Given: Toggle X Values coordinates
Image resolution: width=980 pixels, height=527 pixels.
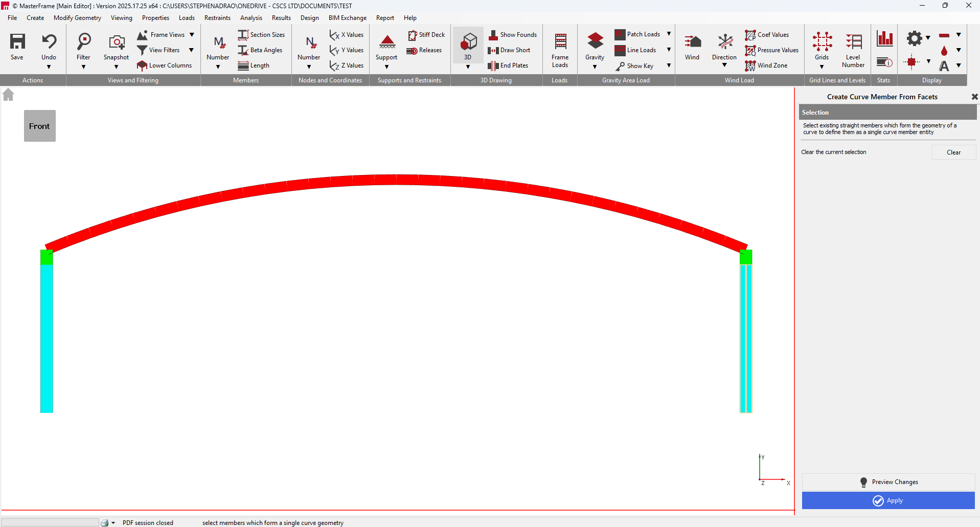Looking at the screenshot, I should (x=347, y=35).
